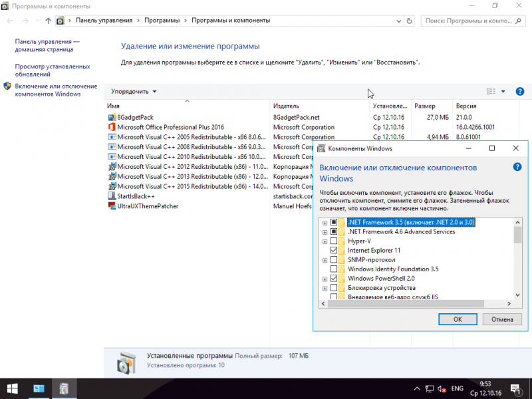Screen dimensions: 532x399
Task: Open the notification action center
Action: [x=515, y=388]
